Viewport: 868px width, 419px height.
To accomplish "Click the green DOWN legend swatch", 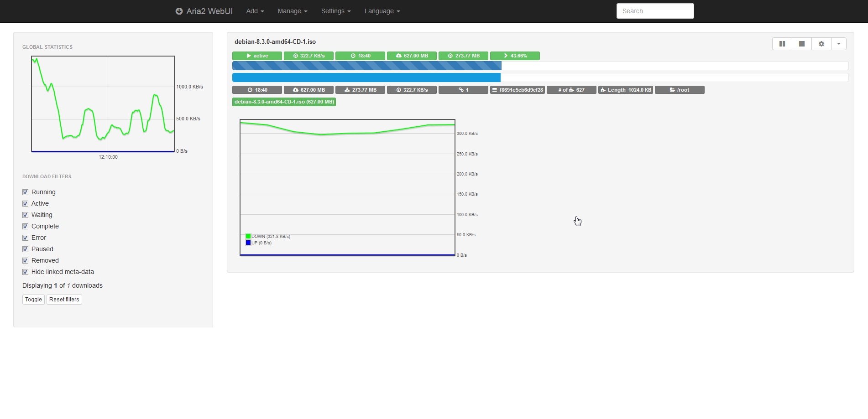I will click(x=248, y=236).
